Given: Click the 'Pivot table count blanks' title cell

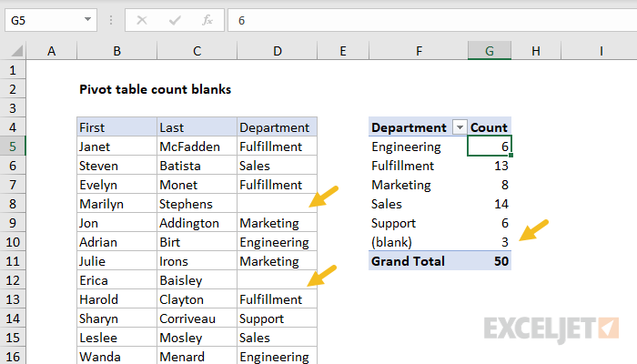Looking at the screenshot, I should pyautogui.click(x=156, y=89).
